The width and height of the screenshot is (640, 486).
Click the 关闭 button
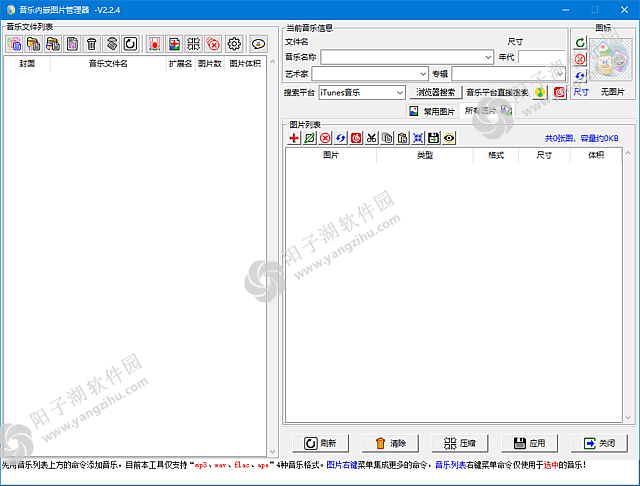599,443
